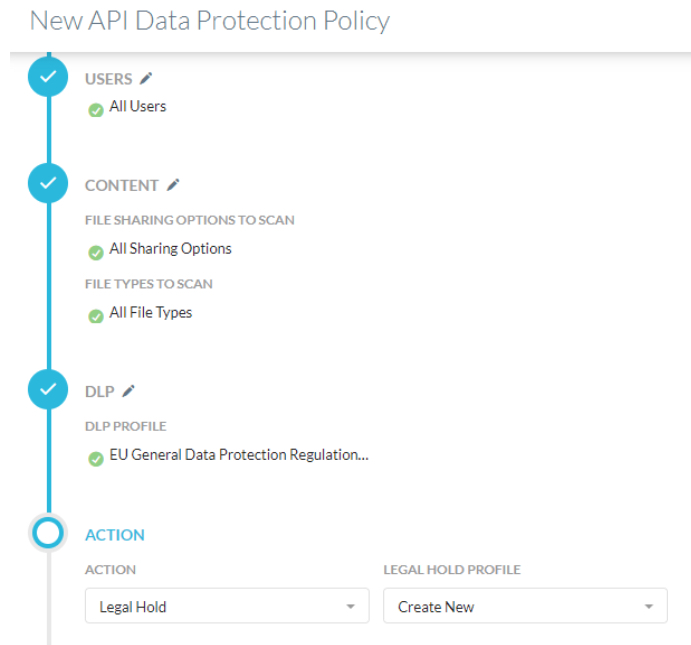The image size is (691, 645).
Task: Click green check beside All Sharing Options
Action: tap(96, 252)
